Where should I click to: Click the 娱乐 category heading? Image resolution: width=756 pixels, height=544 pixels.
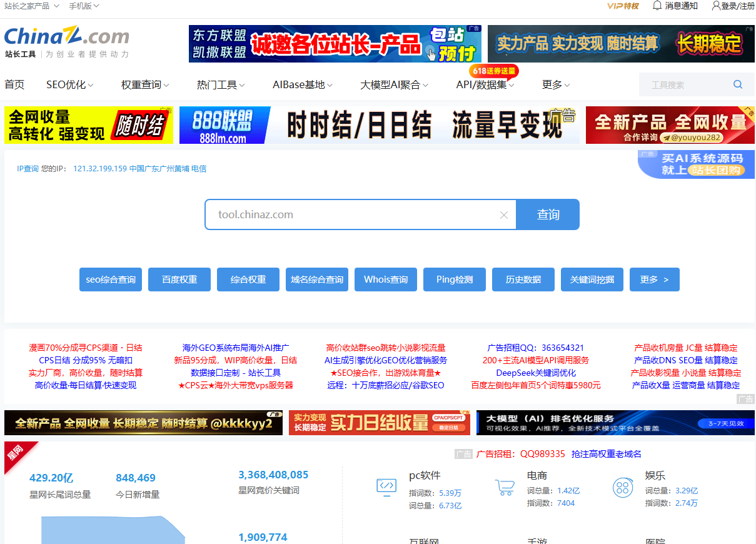655,475
